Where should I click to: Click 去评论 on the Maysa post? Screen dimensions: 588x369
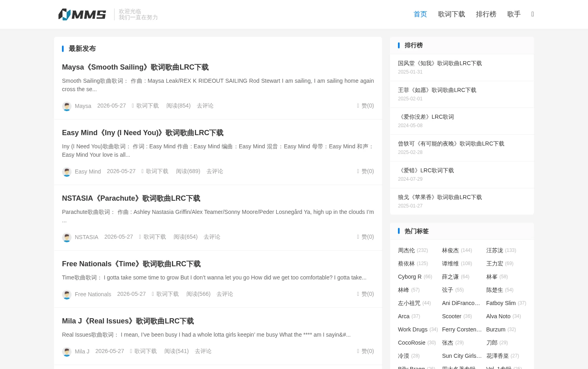(205, 106)
